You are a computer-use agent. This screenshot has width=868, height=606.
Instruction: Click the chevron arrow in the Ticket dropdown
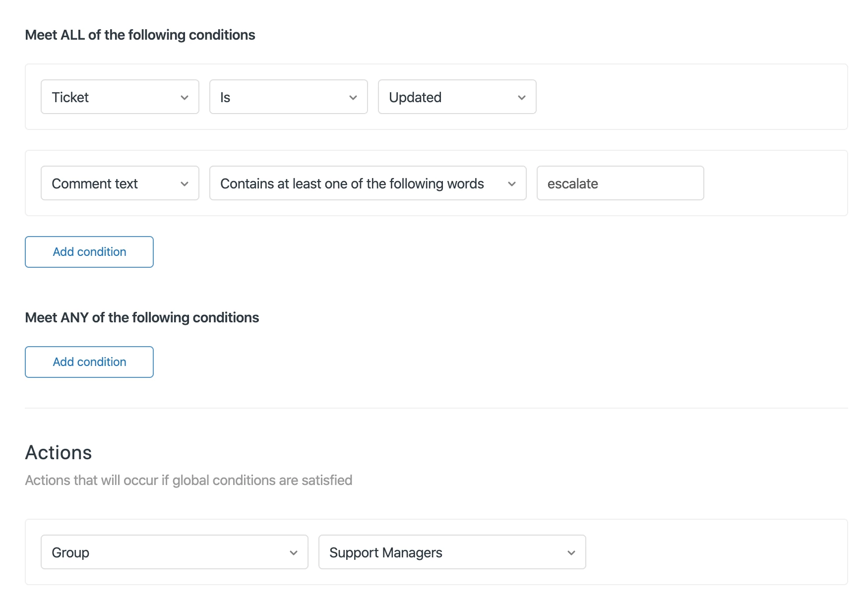pos(185,98)
